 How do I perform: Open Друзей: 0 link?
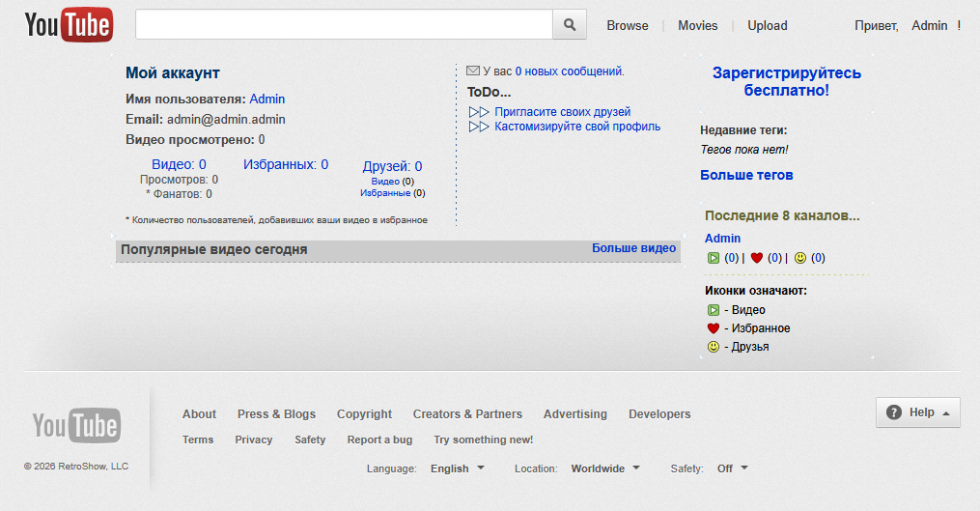(x=393, y=166)
